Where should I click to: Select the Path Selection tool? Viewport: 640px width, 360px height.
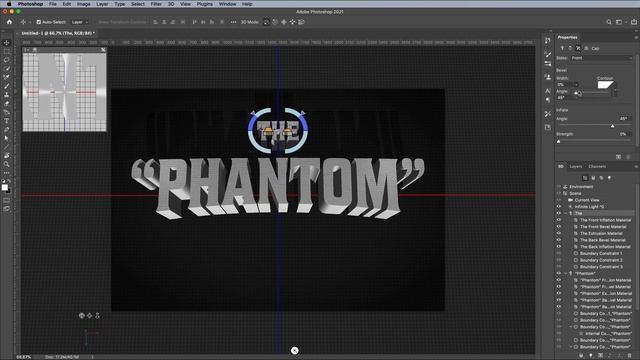click(x=7, y=138)
